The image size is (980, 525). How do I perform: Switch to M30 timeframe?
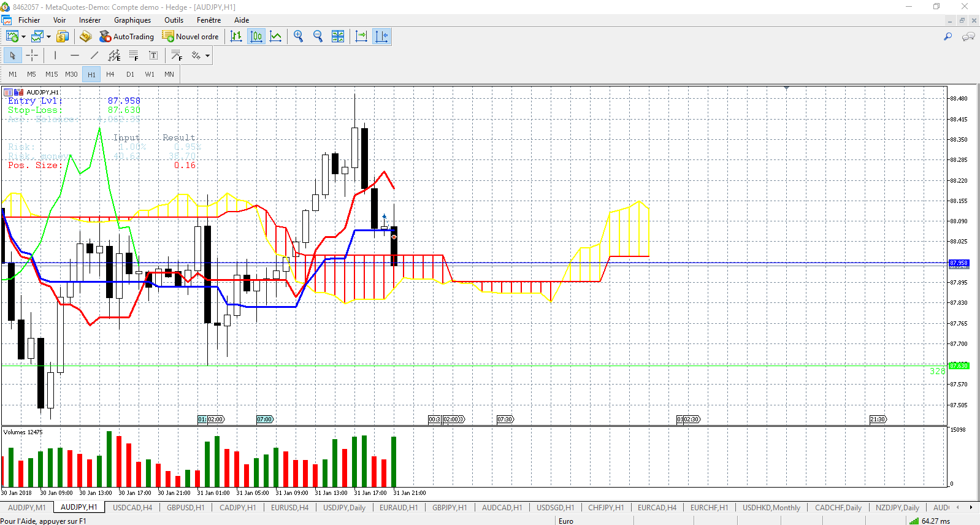pyautogui.click(x=72, y=74)
